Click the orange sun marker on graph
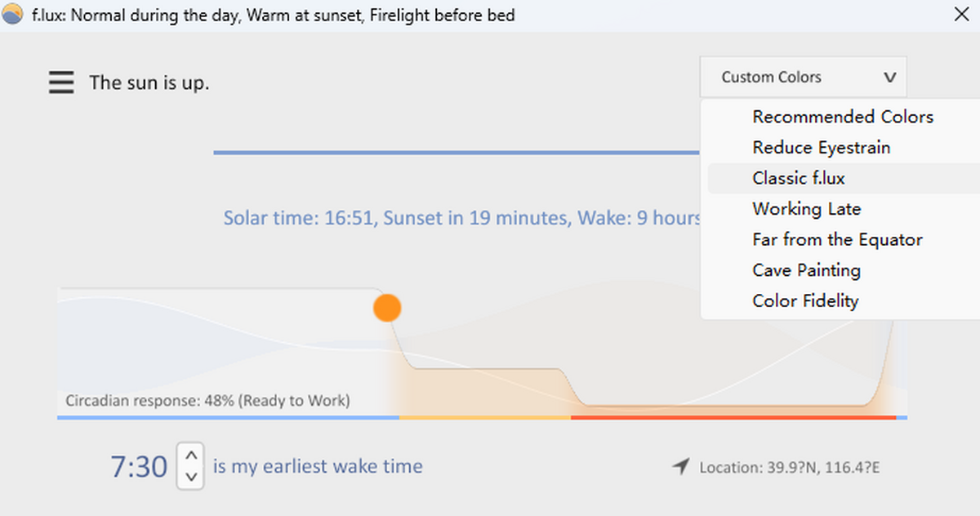This screenshot has width=980, height=516. (x=387, y=308)
